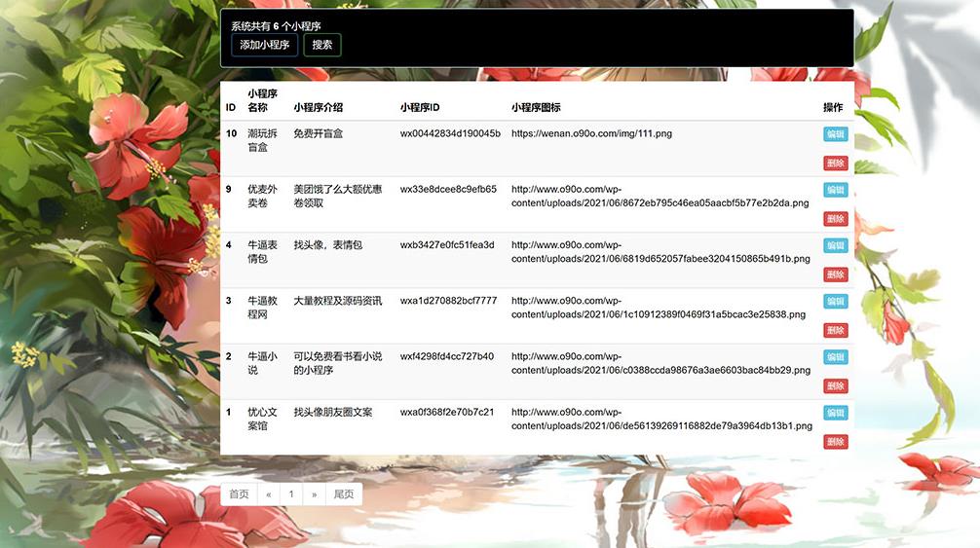This screenshot has height=548, width=980.
Task: Click the 系统共有 6 个小程序 text
Action: point(276,26)
